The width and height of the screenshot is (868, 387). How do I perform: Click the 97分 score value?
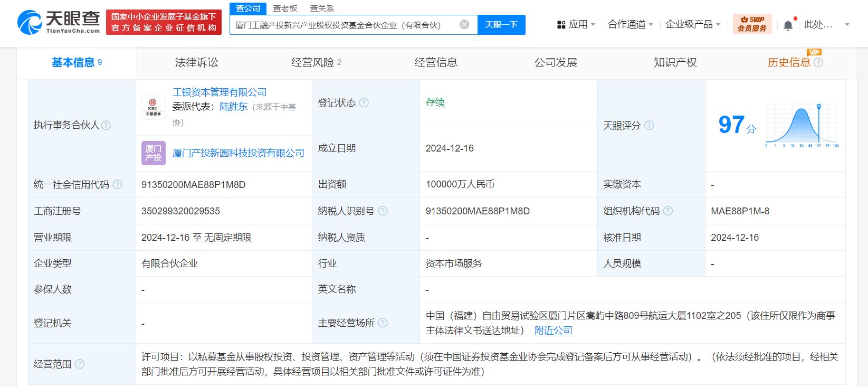coord(737,125)
